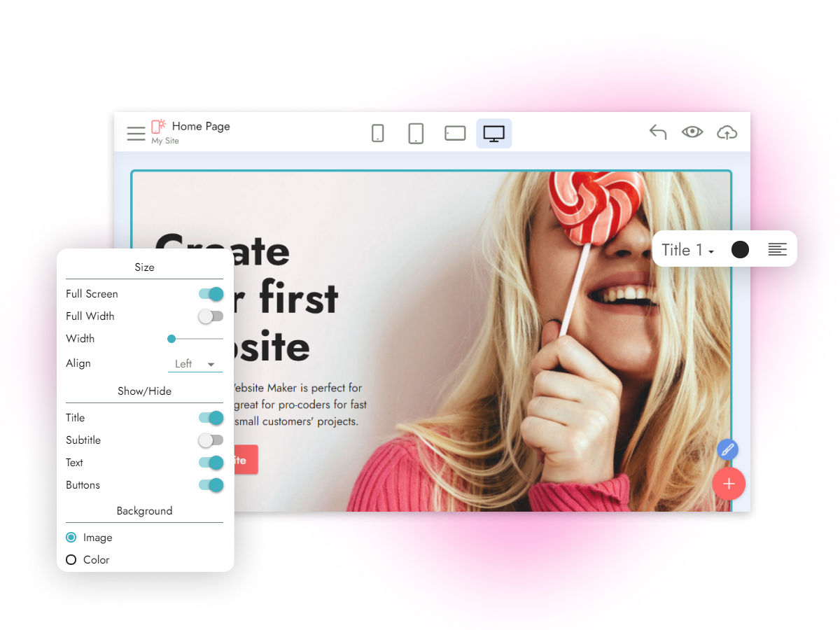Open the hamburger menu
The width and height of the screenshot is (840, 630).
[136, 133]
